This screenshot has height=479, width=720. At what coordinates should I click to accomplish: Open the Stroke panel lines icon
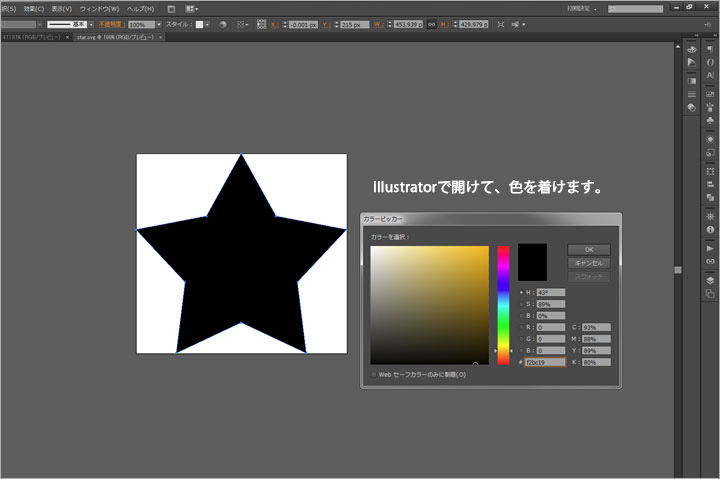(x=692, y=94)
